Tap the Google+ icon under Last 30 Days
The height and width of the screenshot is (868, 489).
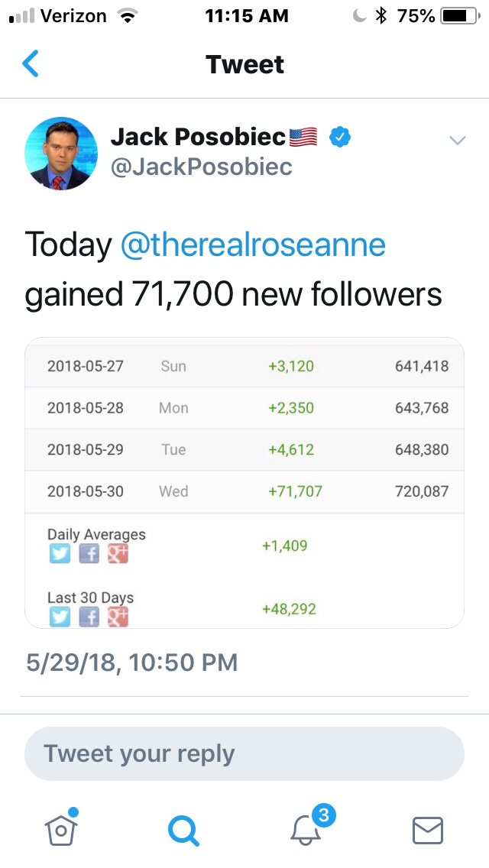(x=118, y=616)
